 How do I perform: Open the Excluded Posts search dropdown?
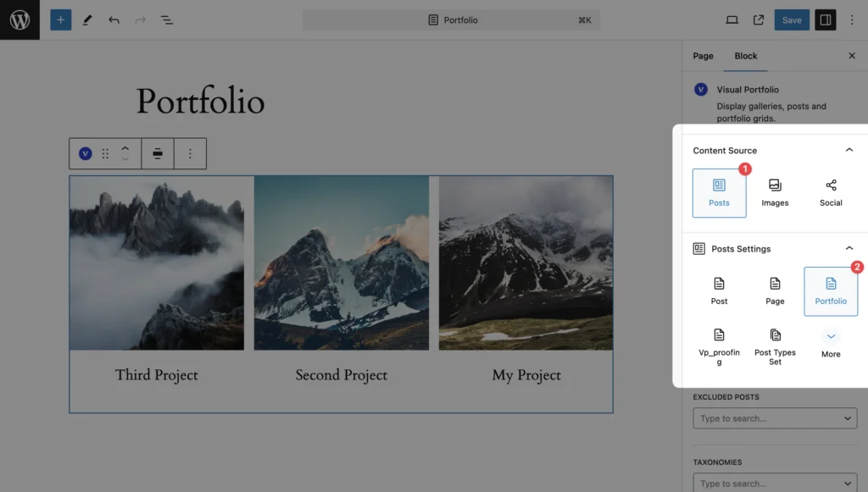point(775,418)
